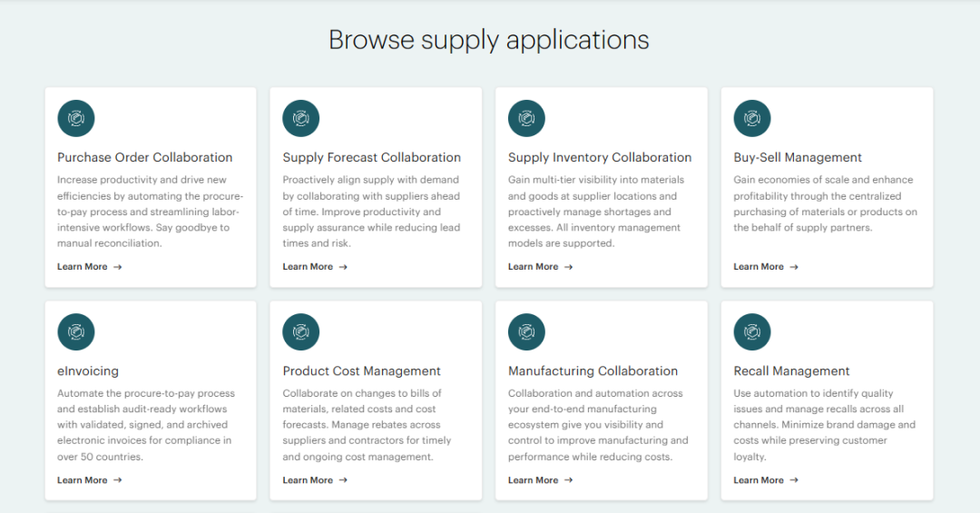Screen dimensions: 980x513
Task: Click the Supply Inventory Collaboration card icon
Action: pyautogui.click(x=526, y=118)
